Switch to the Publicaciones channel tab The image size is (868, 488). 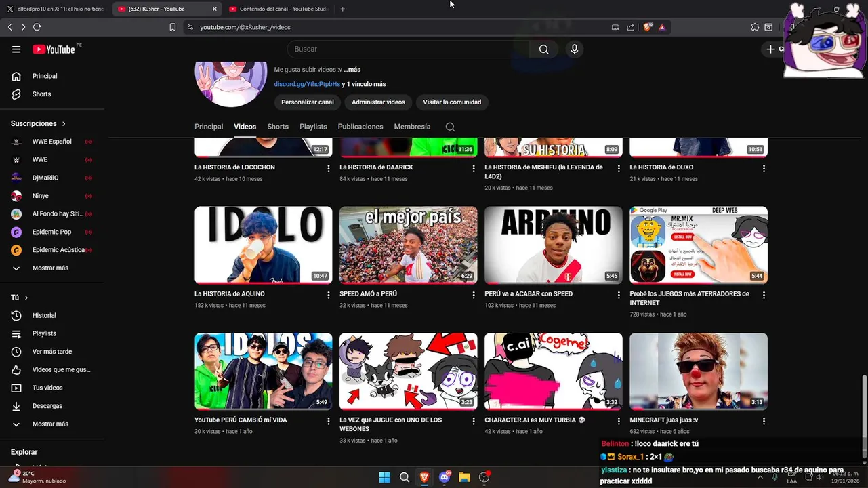360,127
